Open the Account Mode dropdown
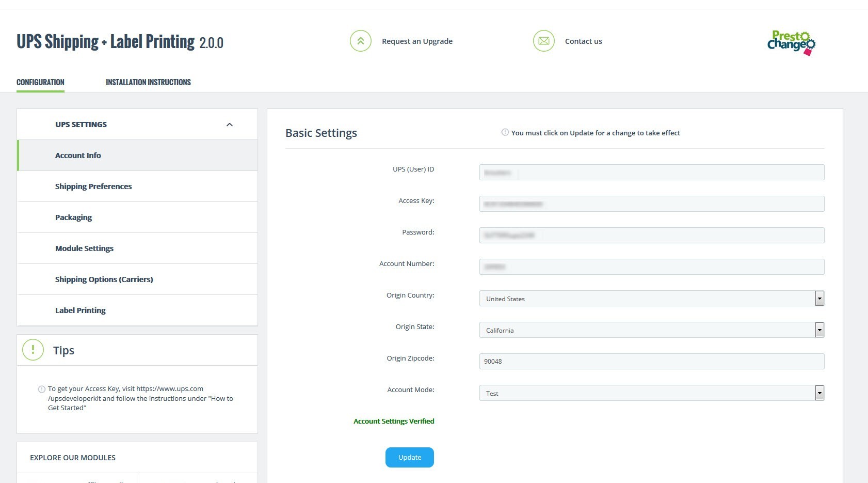The height and width of the screenshot is (483, 868). pos(652,393)
